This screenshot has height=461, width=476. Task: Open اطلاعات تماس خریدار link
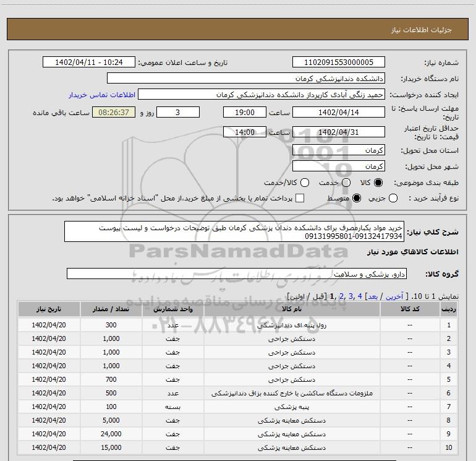[102, 95]
